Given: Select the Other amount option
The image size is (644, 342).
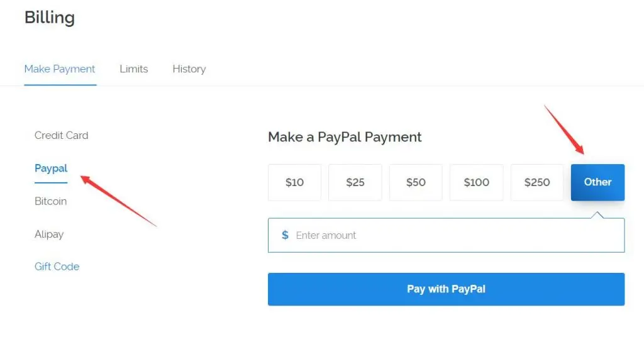Looking at the screenshot, I should (597, 182).
